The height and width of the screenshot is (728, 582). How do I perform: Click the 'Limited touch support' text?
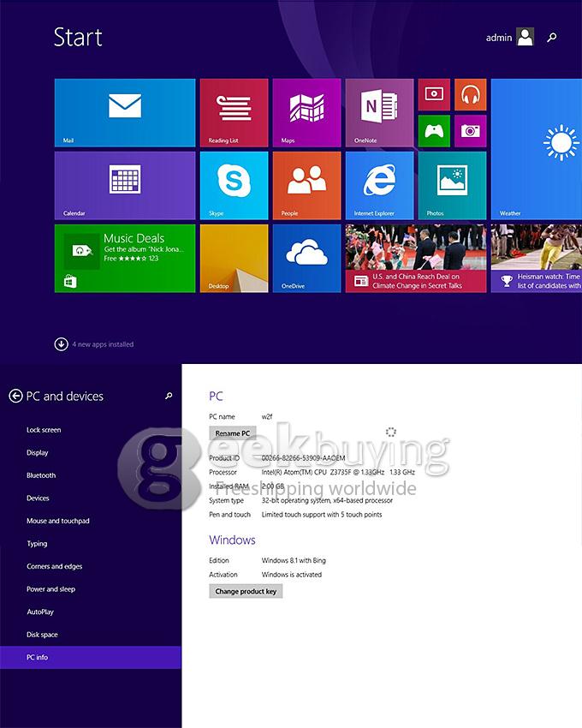322,515
